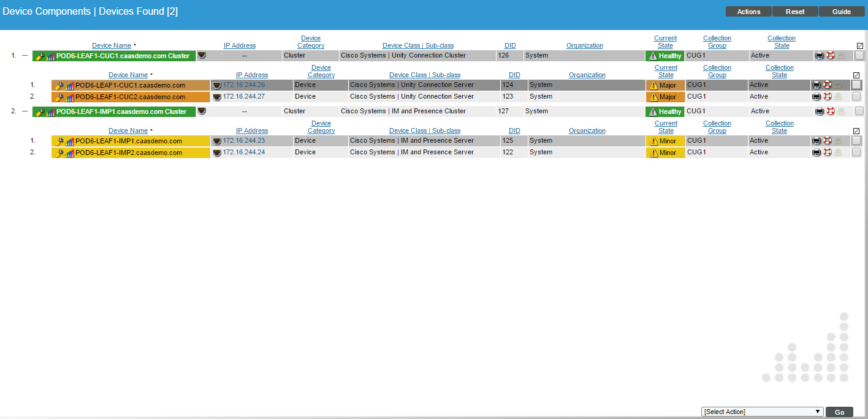Click printer icon for POD6-LEAF1-IMP1 Cluster row

click(820, 111)
